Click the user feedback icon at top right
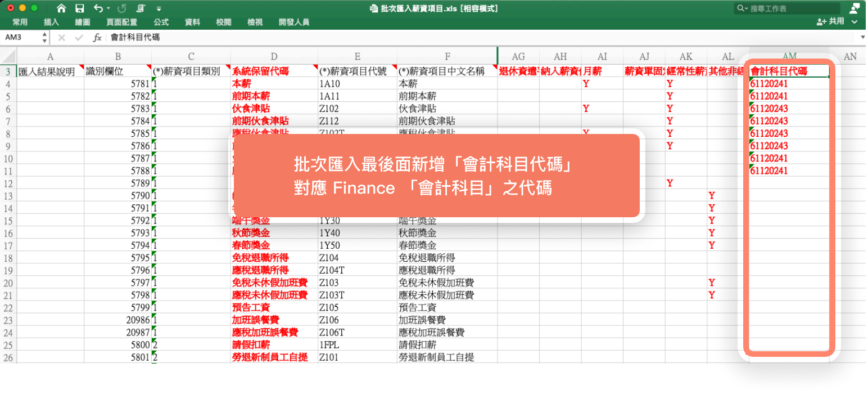This screenshot has height=394, width=868. [854, 8]
